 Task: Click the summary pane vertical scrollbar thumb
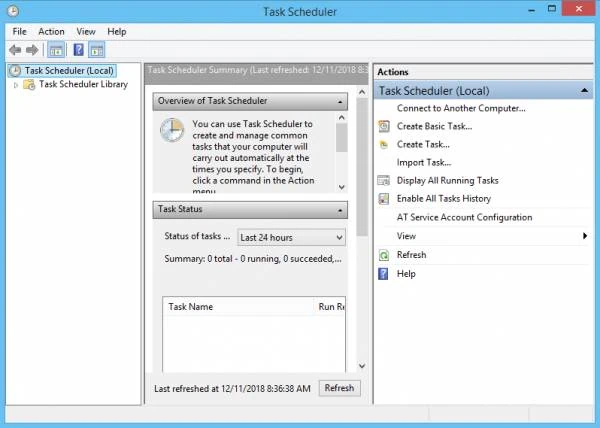[x=362, y=167]
